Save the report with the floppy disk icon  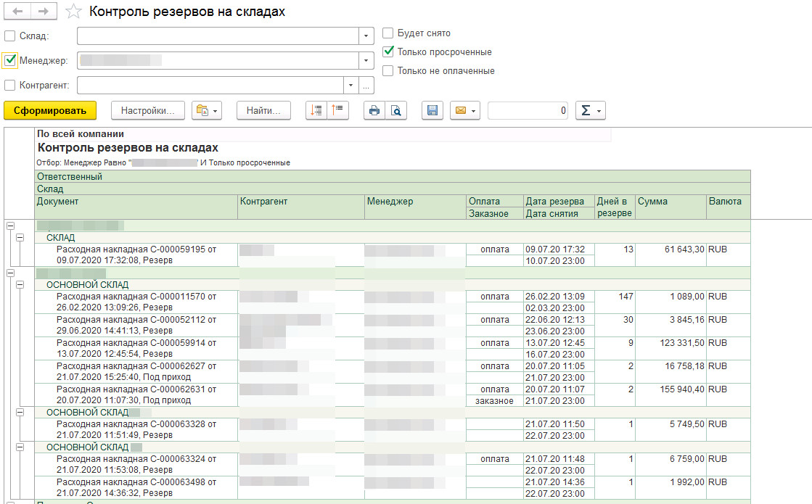432,110
